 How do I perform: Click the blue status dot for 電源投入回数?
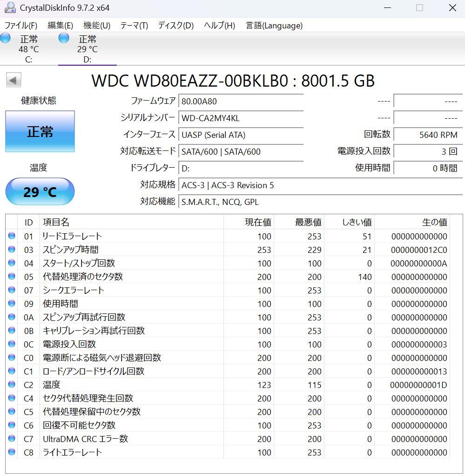11,344
